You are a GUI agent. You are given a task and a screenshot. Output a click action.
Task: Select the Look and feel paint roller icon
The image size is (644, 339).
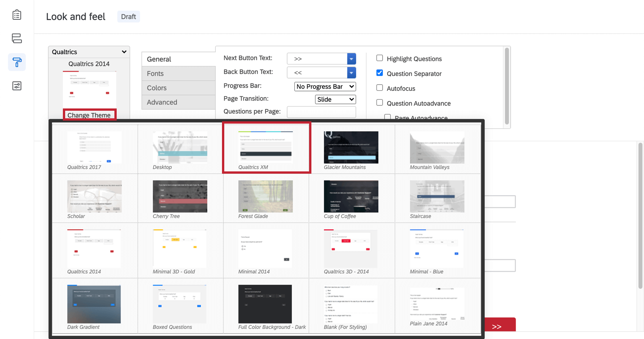point(17,62)
